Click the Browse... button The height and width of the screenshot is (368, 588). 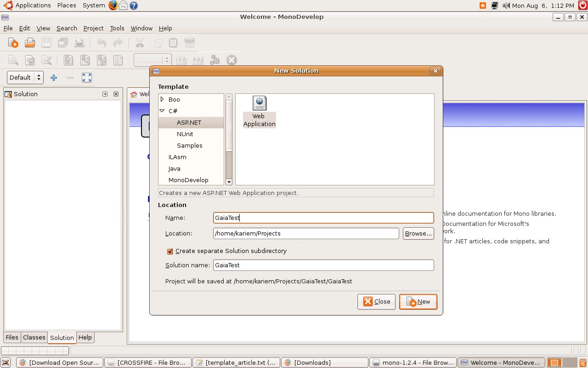[418, 234]
